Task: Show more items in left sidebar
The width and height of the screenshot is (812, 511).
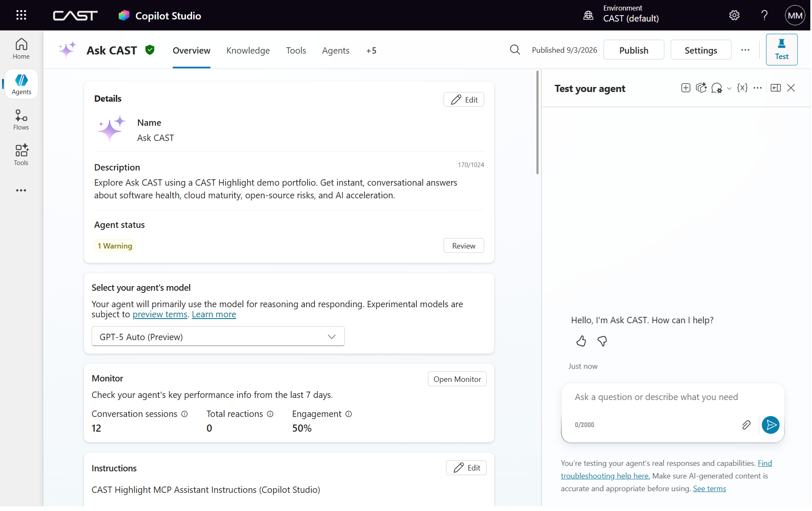Action: [21, 190]
